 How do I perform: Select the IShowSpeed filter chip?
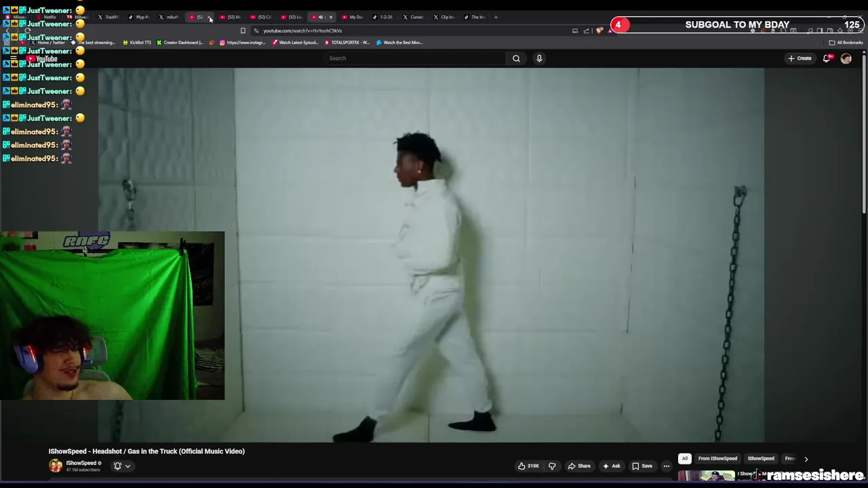761,459
